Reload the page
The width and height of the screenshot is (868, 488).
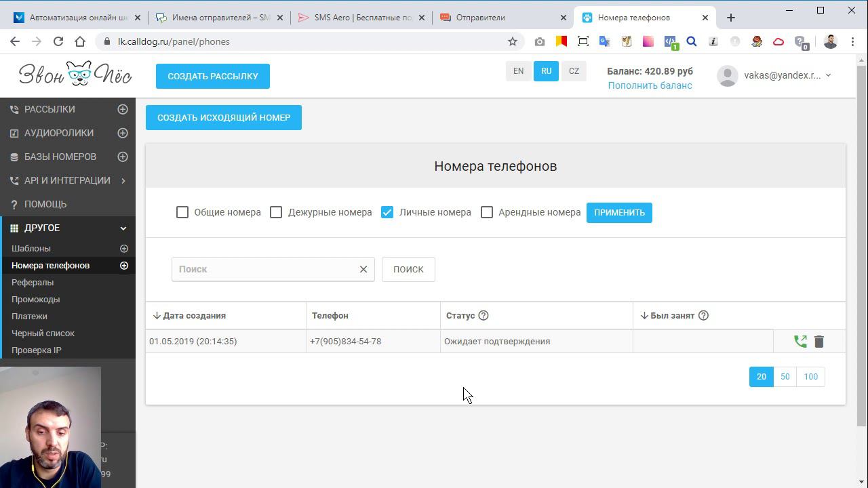58,41
